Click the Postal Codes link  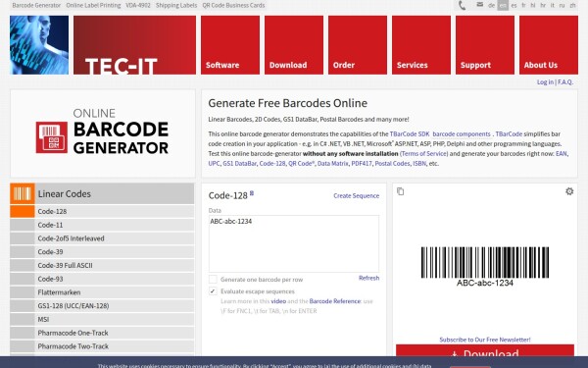pos(392,163)
